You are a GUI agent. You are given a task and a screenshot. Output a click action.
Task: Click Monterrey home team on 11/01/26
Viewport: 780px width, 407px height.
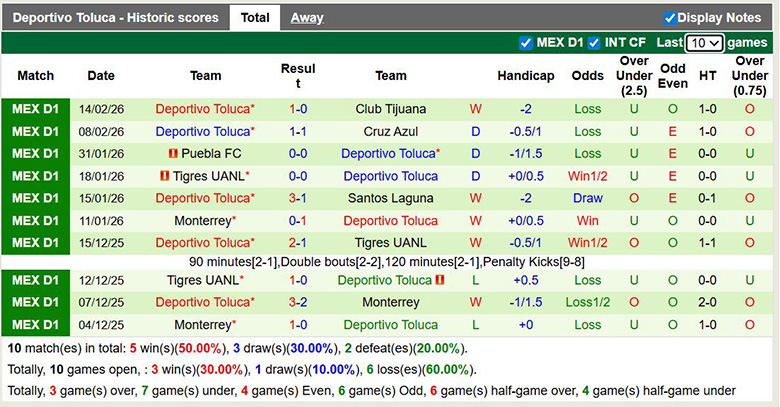(202, 221)
